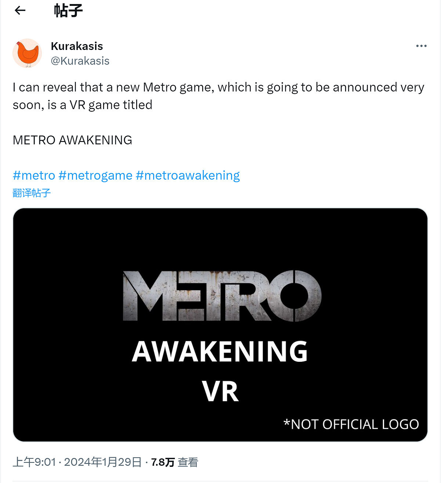
Task: Open the orange chicken profile avatar
Action: [27, 53]
